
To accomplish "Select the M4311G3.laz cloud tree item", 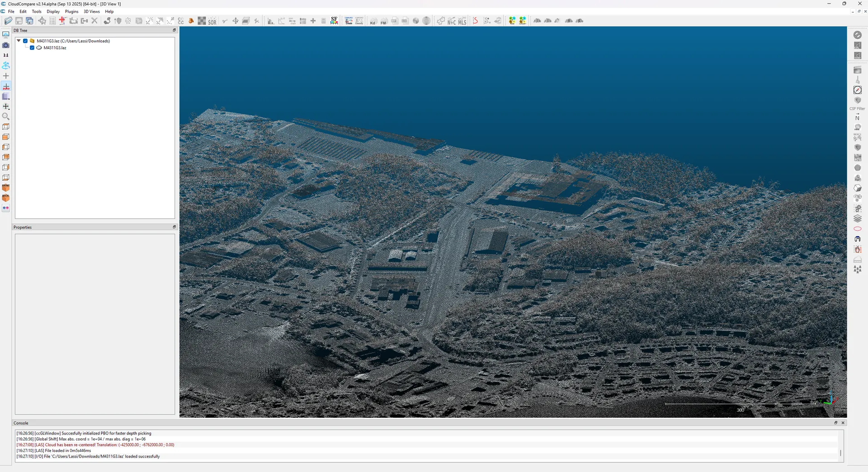I will (x=55, y=47).
